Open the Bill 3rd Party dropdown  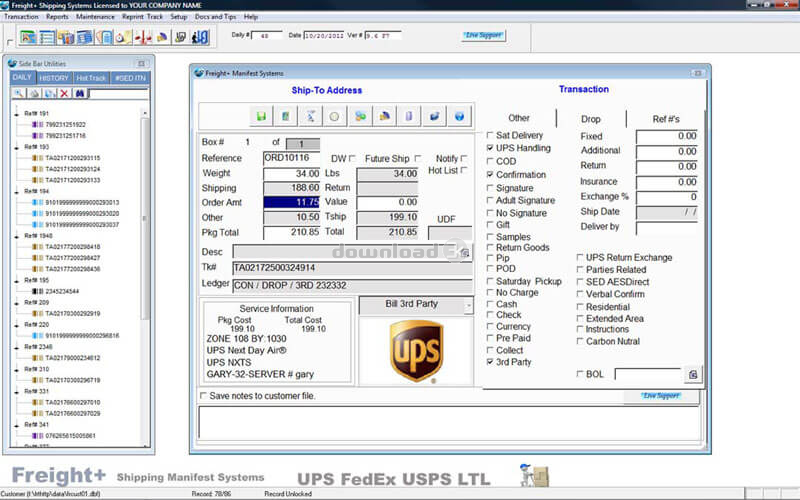point(468,306)
